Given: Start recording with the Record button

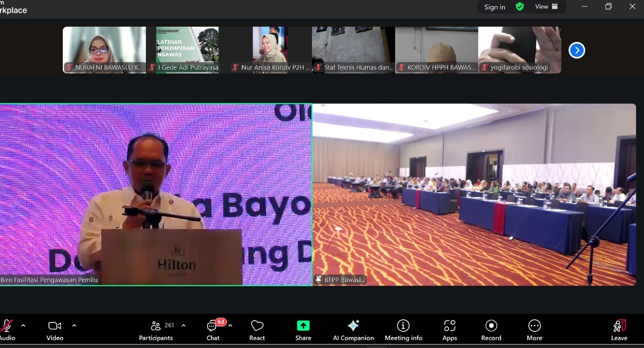Looking at the screenshot, I should point(491,329).
